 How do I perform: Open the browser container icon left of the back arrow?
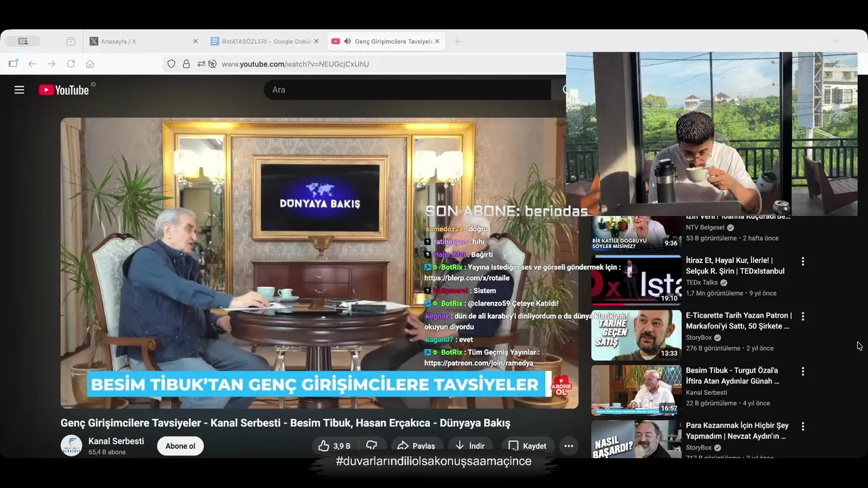coord(13,64)
